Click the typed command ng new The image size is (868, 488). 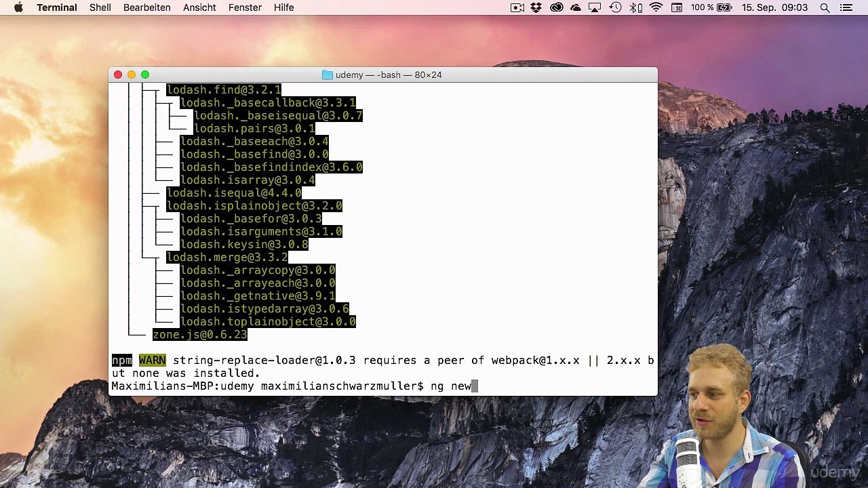pos(451,386)
